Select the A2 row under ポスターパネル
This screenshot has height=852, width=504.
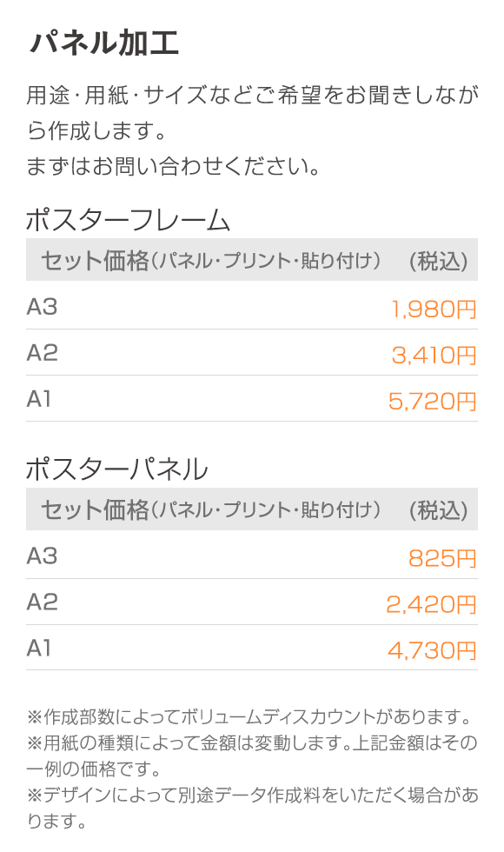[252, 602]
